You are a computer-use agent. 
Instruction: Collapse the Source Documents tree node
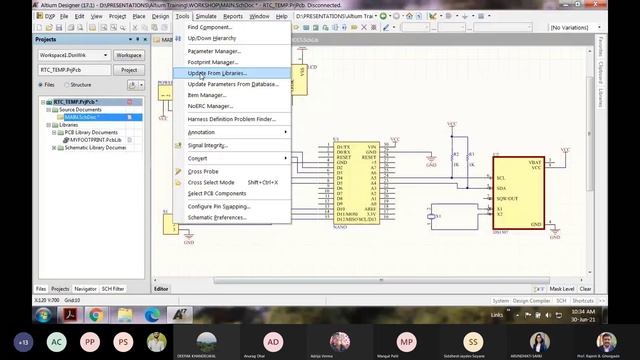click(x=49, y=110)
